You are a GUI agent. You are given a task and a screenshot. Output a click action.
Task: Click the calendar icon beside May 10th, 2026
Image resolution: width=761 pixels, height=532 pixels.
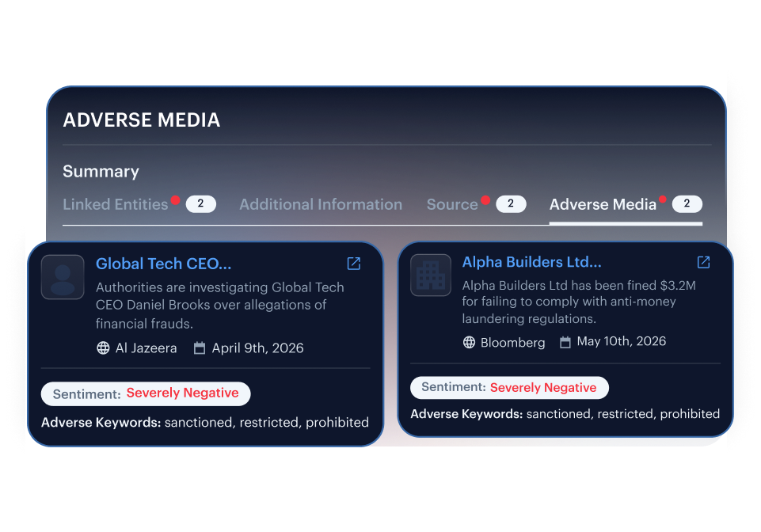coord(565,342)
